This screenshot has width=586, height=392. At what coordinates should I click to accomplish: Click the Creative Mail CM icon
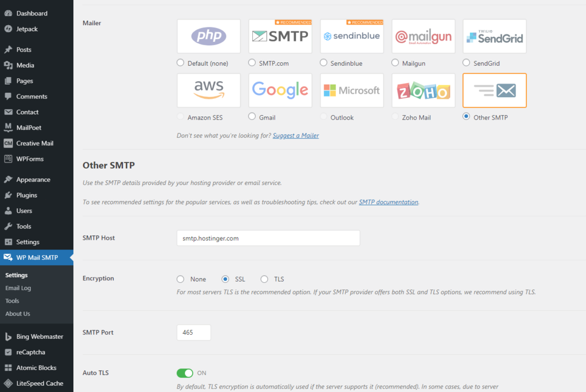pyautogui.click(x=8, y=144)
